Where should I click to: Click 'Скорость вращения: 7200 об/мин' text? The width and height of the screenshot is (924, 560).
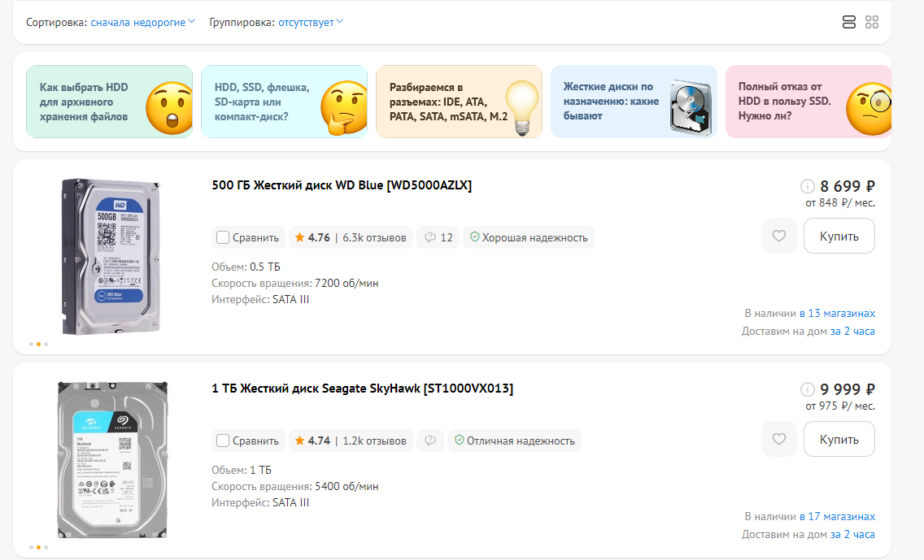tap(294, 283)
